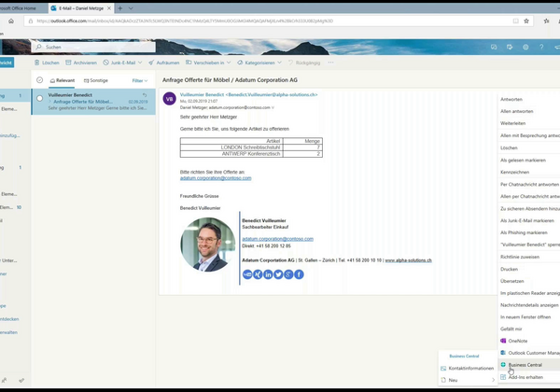The height and width of the screenshot is (392, 560).
Task: Click Add-Ins erhalten icon in menu
Action: tap(503, 377)
